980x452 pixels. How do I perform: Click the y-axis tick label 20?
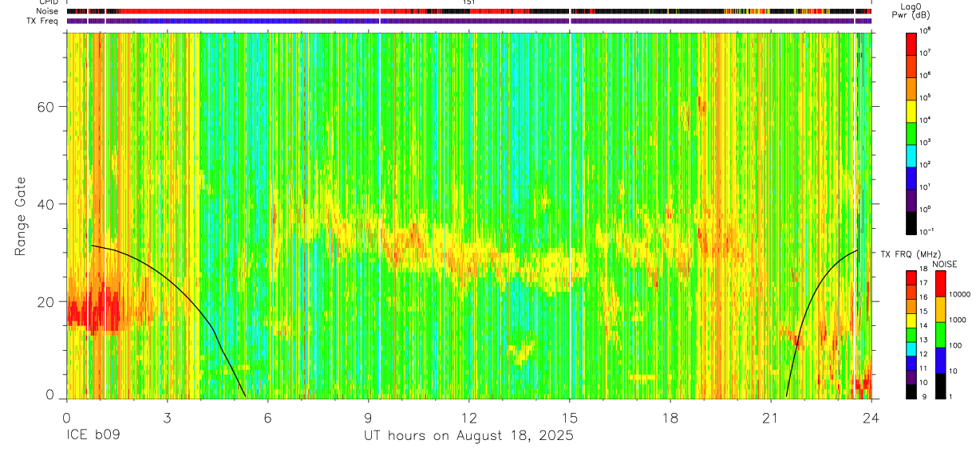47,301
